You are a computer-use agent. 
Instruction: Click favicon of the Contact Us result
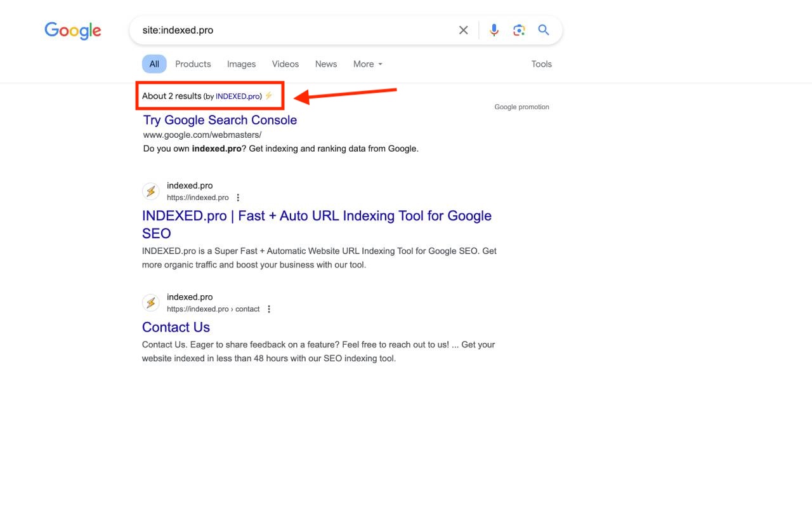coord(151,302)
